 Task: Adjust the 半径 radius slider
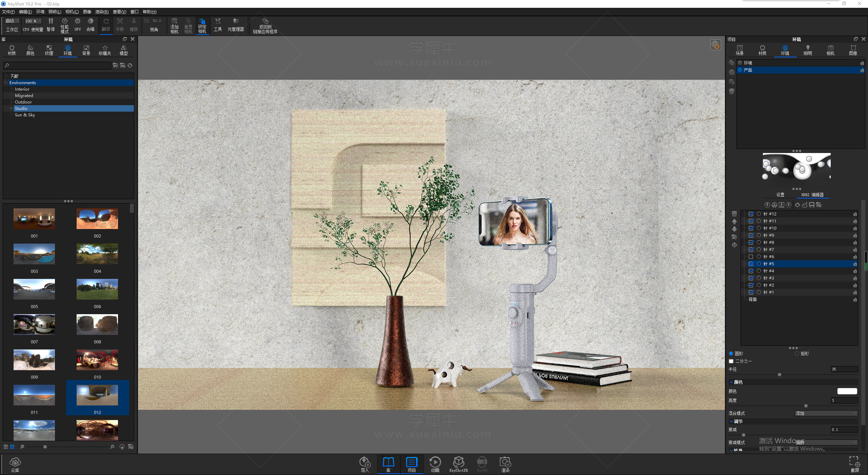coord(779,375)
